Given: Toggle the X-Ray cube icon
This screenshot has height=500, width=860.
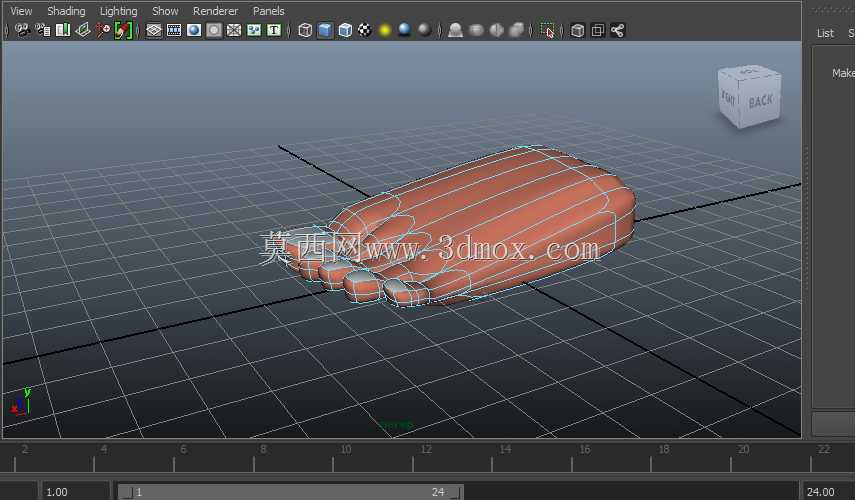Looking at the screenshot, I should point(578,30).
